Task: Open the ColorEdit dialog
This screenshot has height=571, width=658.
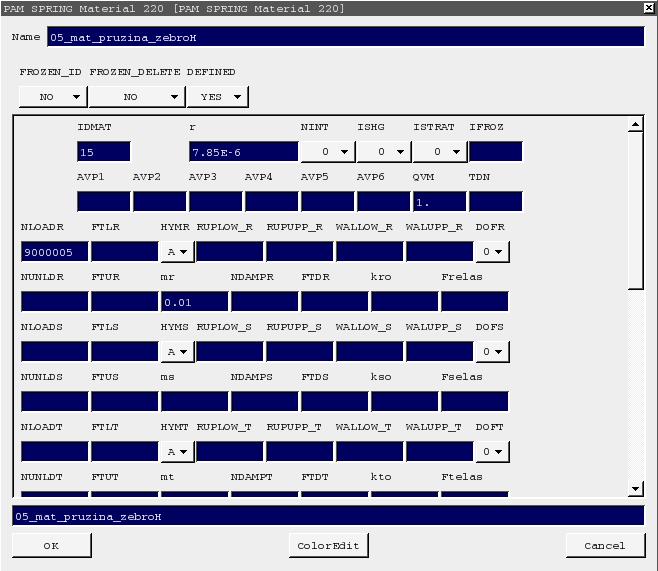Action: [329, 545]
